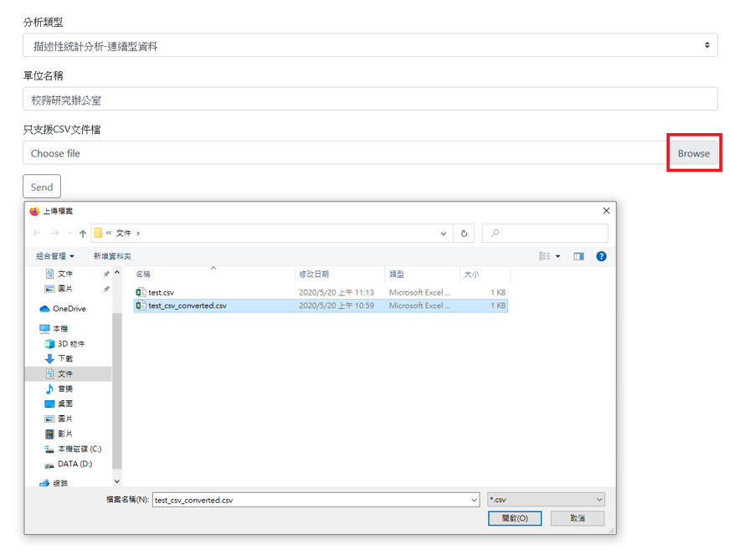Open pinned 文件 quick access item
Image resolution: width=729 pixels, height=560 pixels.
pyautogui.click(x=59, y=274)
